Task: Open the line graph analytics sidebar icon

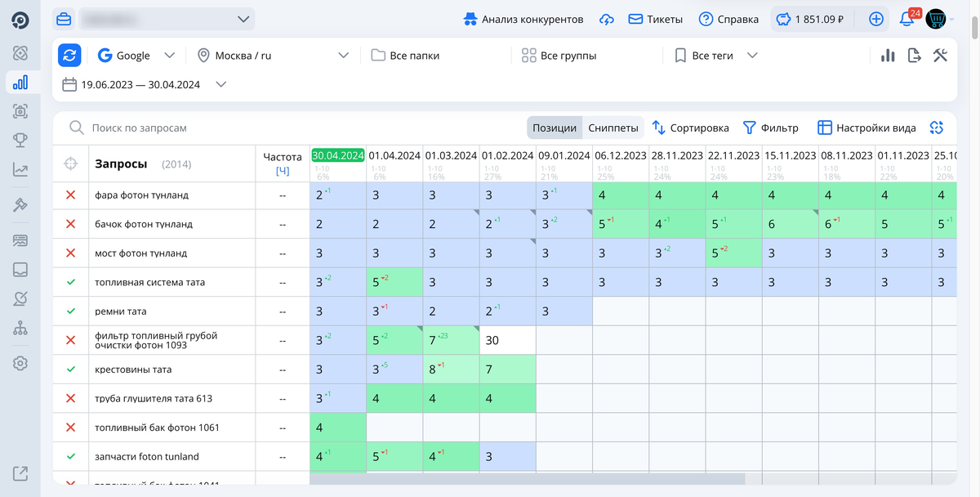Action: coord(20,170)
